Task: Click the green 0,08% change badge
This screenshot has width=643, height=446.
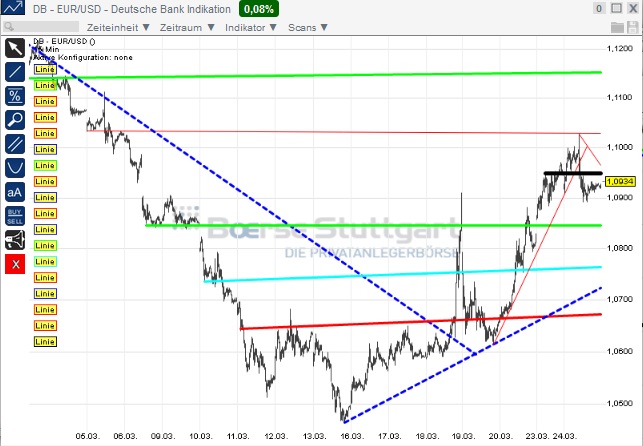Action: pyautogui.click(x=259, y=9)
